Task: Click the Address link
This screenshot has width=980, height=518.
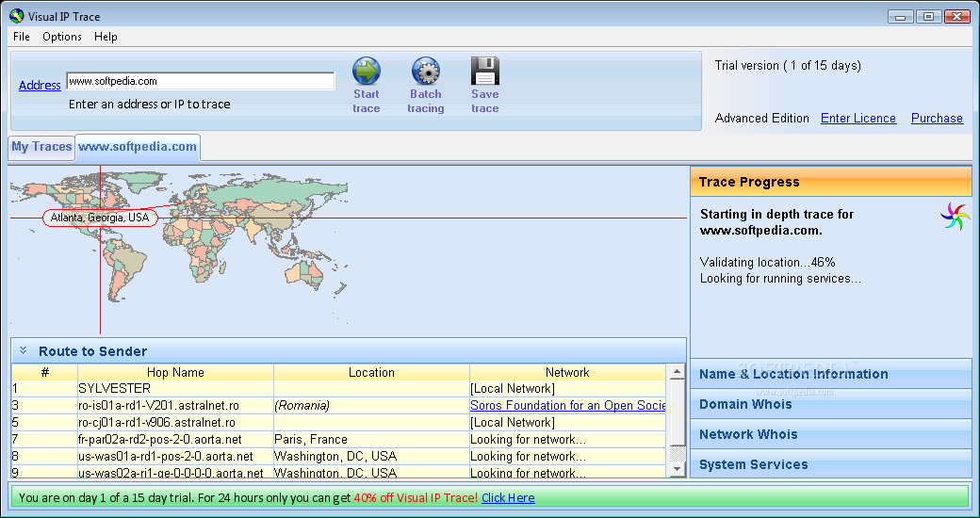Action: (40, 85)
